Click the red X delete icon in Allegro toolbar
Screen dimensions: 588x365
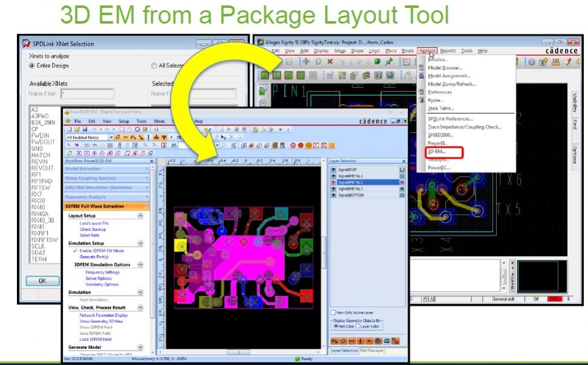tap(330, 62)
